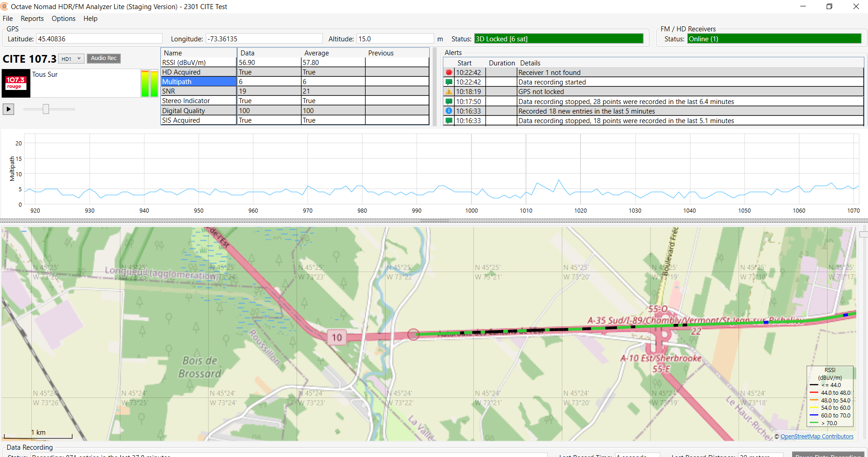Click the Audio Rec button
The width and height of the screenshot is (868, 457).
click(104, 58)
